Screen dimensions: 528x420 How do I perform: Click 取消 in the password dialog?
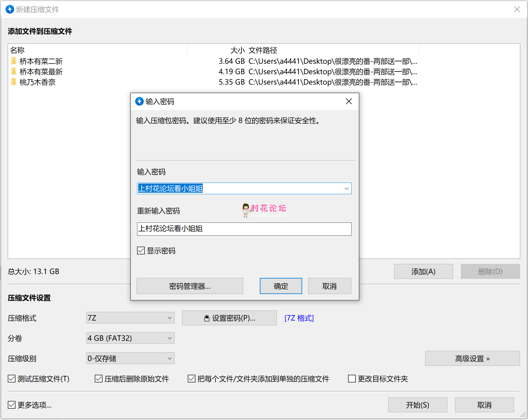(x=330, y=286)
